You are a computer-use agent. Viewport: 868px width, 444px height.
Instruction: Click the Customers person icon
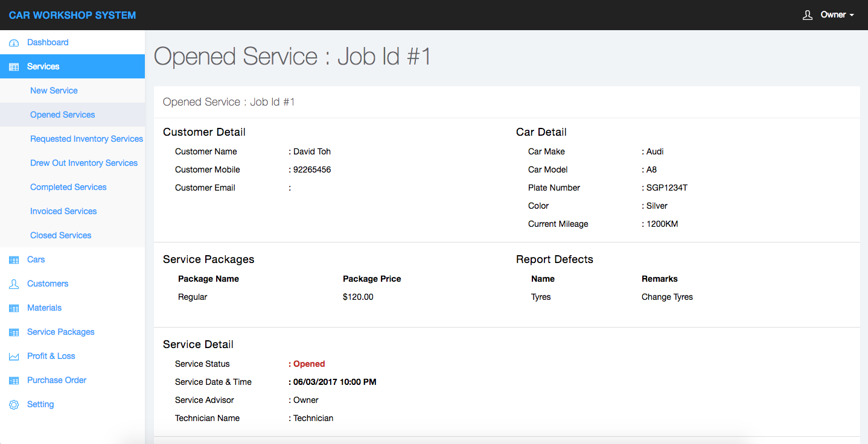(x=14, y=284)
